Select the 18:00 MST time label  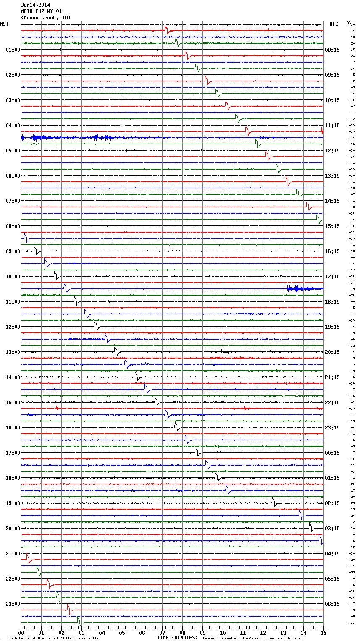[x=13, y=478]
